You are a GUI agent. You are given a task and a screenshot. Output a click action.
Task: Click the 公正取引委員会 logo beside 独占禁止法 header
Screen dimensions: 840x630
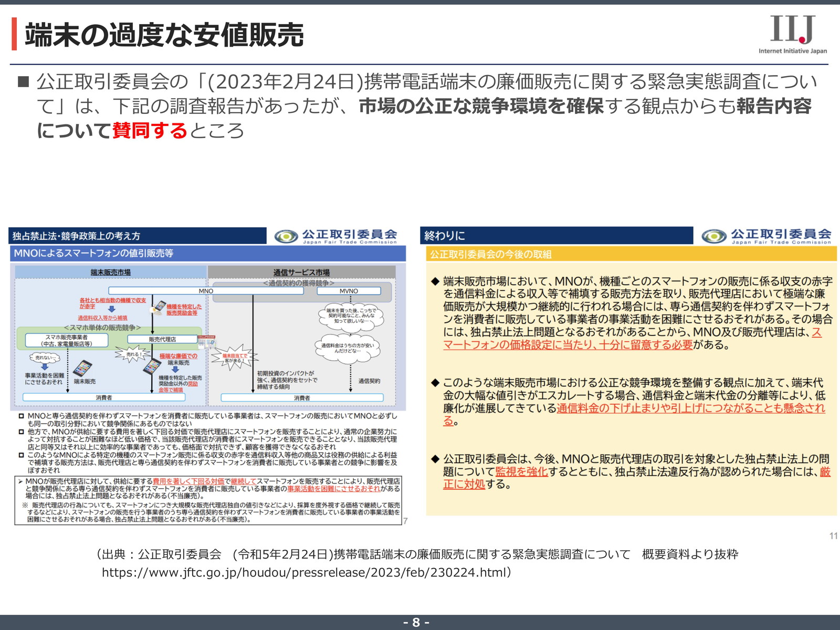click(336, 236)
